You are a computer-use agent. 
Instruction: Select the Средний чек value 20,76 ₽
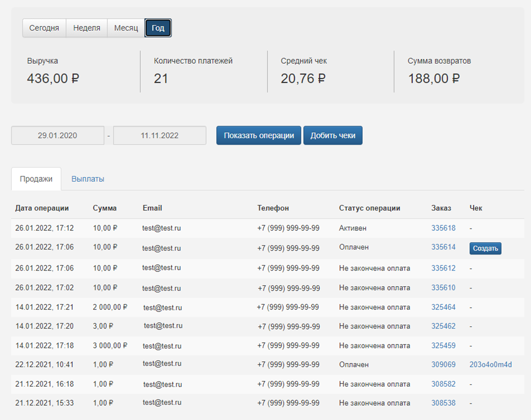[x=303, y=78]
